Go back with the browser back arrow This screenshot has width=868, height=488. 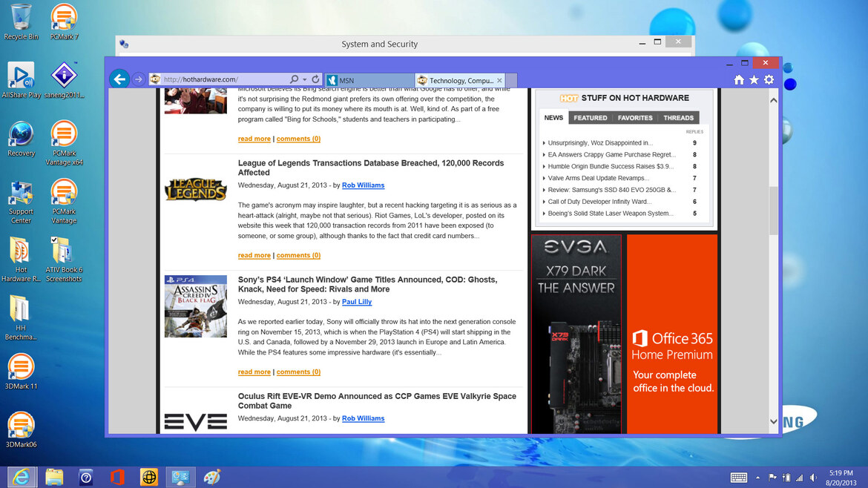click(119, 79)
